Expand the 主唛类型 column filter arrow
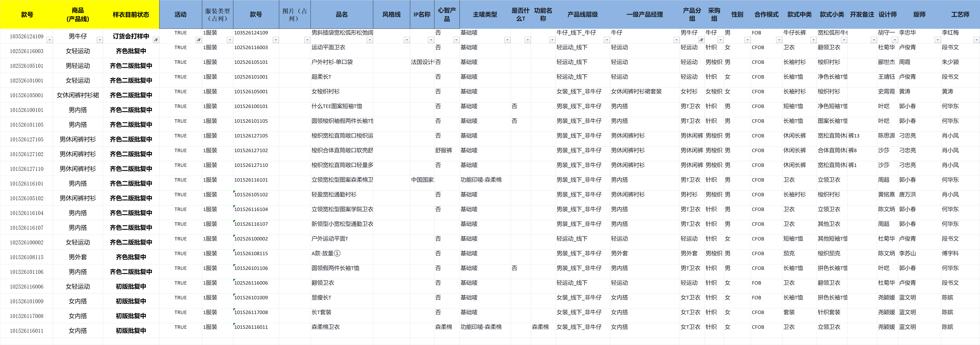This screenshot has height=345, width=980. click(x=507, y=40)
